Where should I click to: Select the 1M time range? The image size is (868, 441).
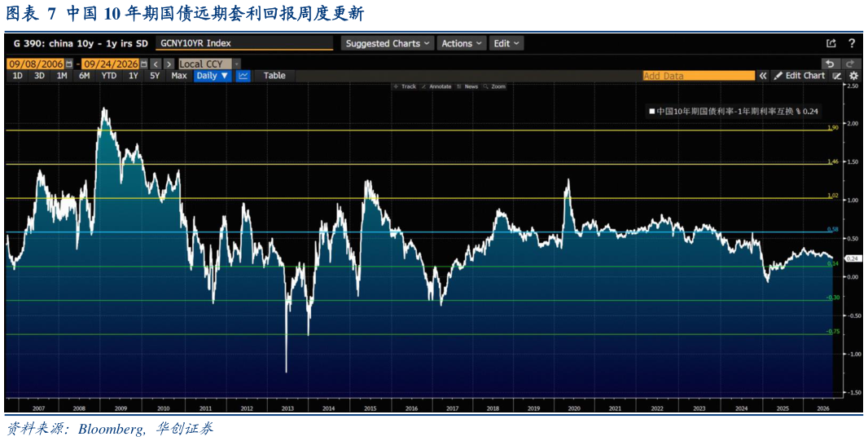62,76
